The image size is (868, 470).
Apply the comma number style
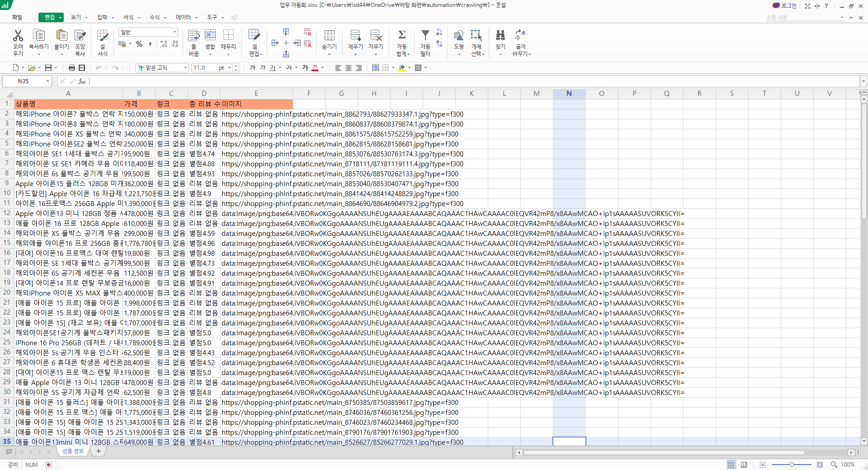150,44
